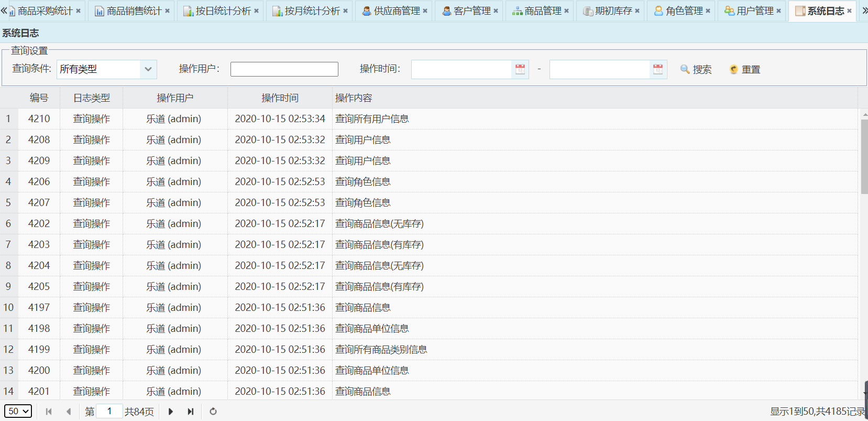The height and width of the screenshot is (421, 868).
Task: Close the 按日统计分析 tab
Action: click(x=256, y=10)
